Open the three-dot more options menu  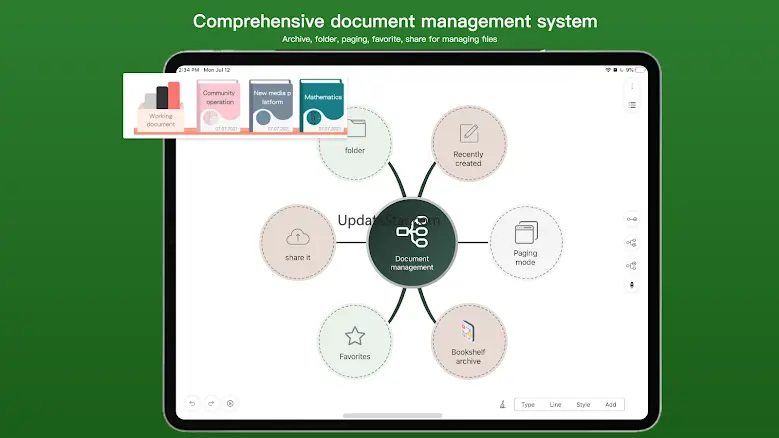632,86
